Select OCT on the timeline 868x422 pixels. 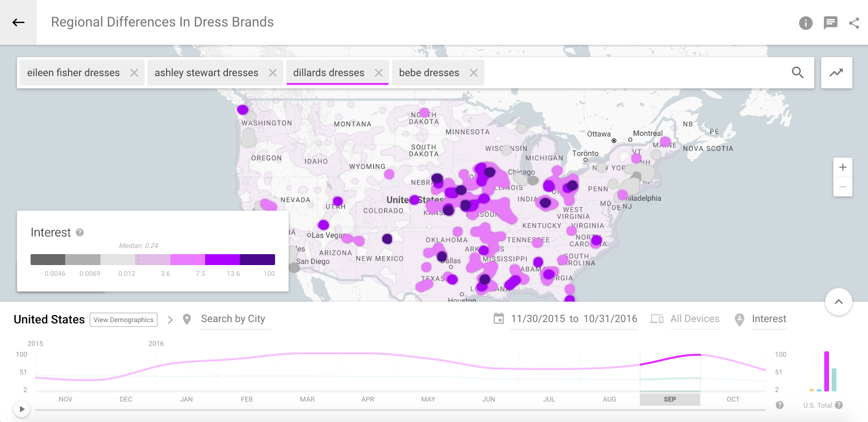click(x=733, y=399)
